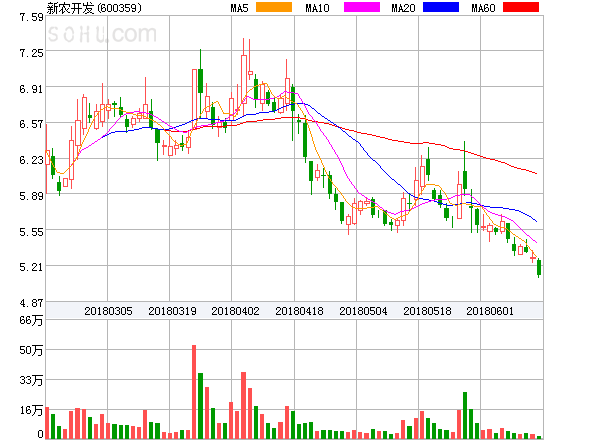Click the 20180319 date label
Viewport: 600px width, 440px height.
tap(172, 311)
